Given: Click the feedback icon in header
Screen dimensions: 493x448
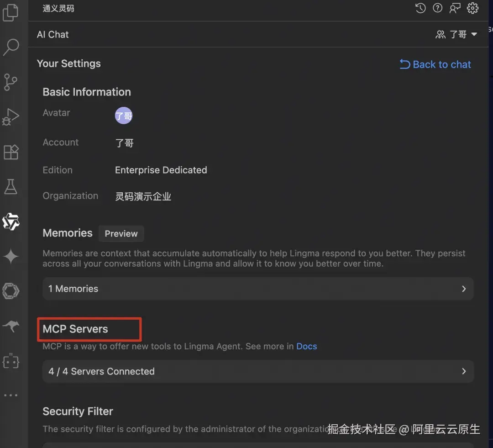Looking at the screenshot, I should tap(455, 8).
